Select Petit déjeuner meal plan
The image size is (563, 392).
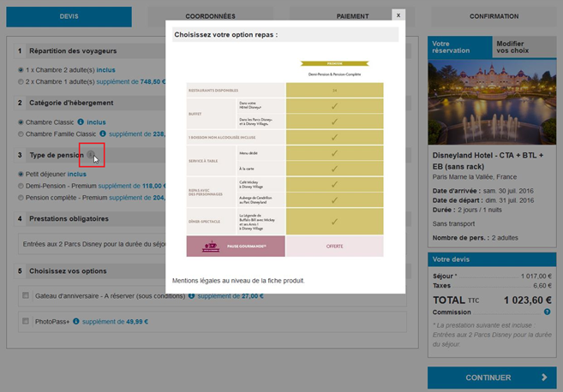click(x=21, y=174)
